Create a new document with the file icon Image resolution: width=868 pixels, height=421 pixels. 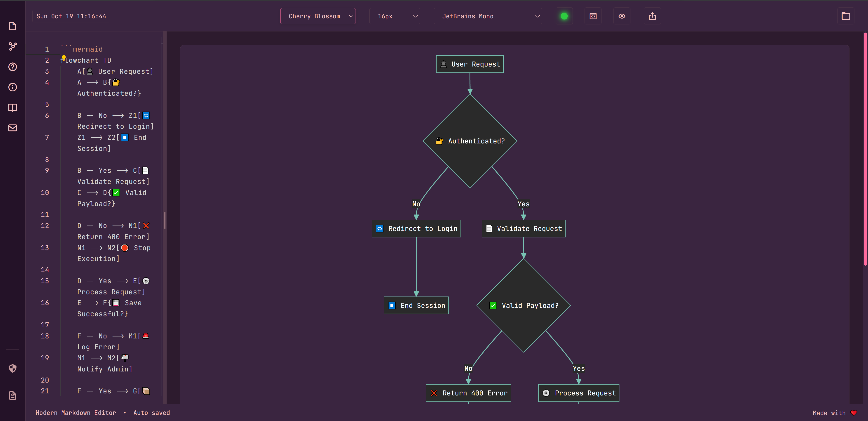[x=12, y=26]
